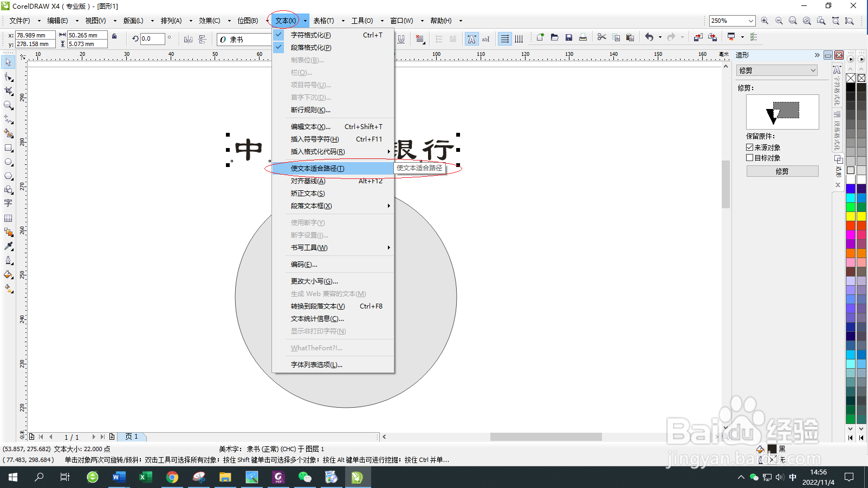Check the 目标对象 checkbox
Image resolution: width=868 pixels, height=488 pixels.
click(750, 158)
